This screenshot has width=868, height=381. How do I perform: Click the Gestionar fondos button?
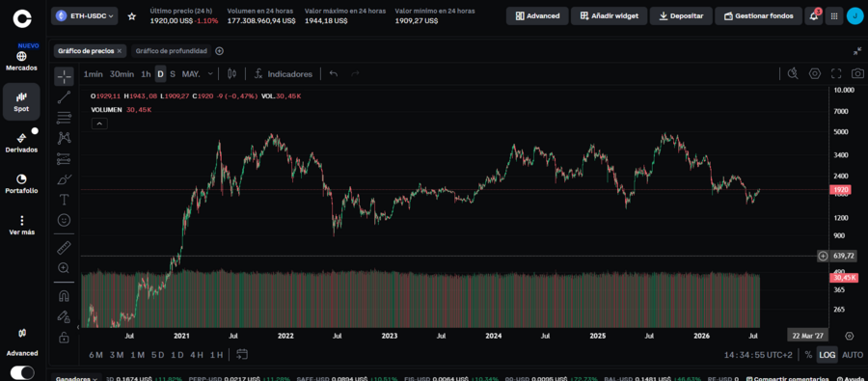tap(758, 16)
